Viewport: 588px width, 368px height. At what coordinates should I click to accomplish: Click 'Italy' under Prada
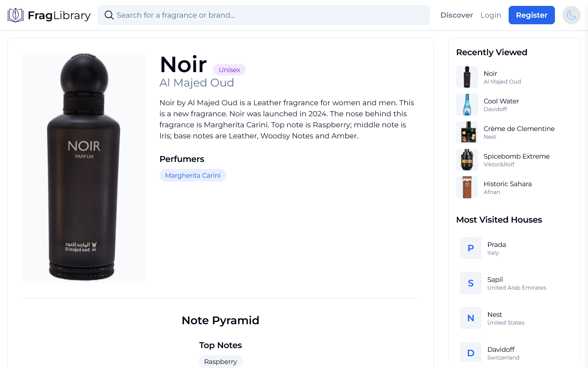(x=493, y=253)
